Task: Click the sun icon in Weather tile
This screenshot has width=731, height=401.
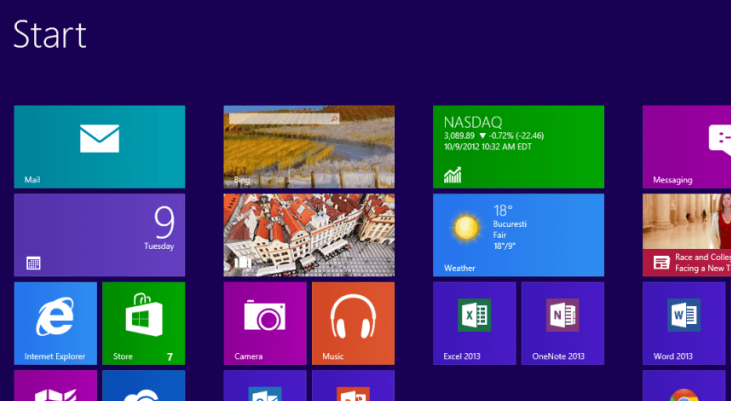Action: coord(465,228)
